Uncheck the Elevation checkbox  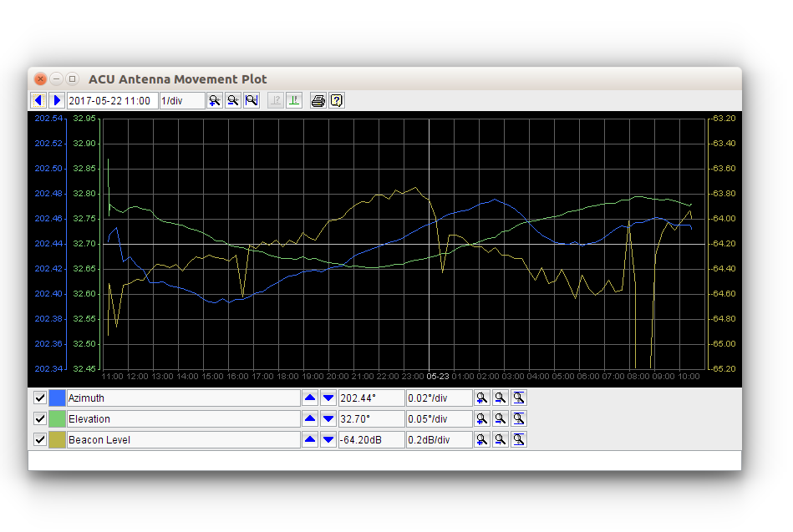coord(39,418)
